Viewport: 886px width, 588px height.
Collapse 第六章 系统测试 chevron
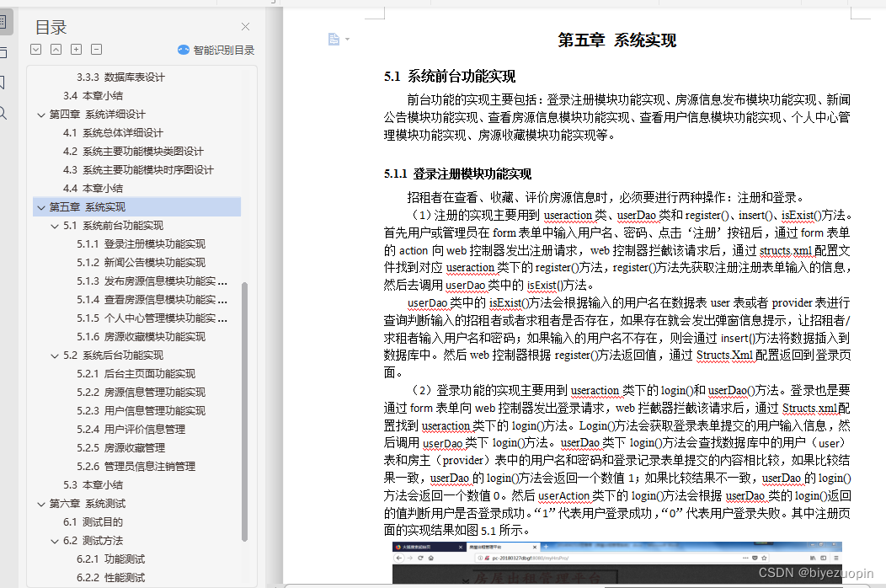coord(40,504)
